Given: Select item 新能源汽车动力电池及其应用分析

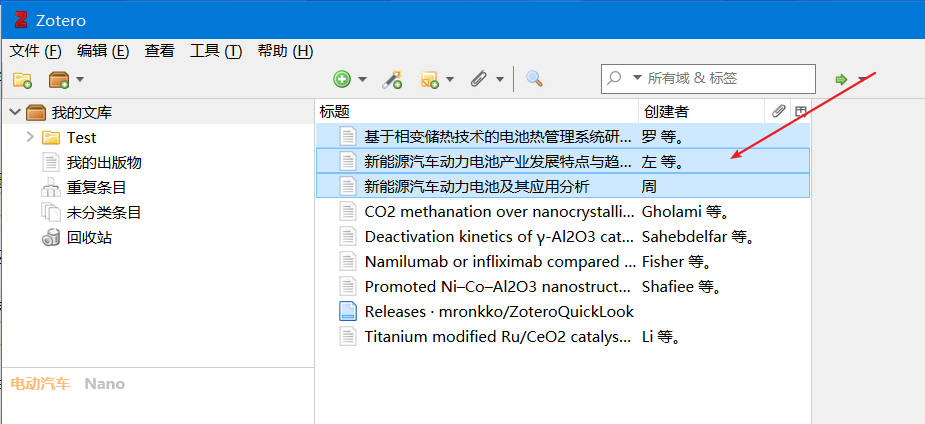Looking at the screenshot, I should [x=563, y=186].
